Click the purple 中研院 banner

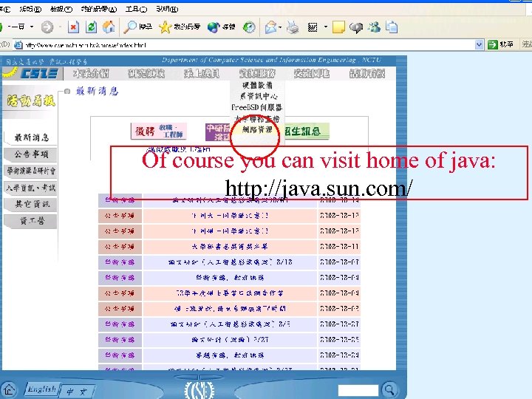click(218, 132)
